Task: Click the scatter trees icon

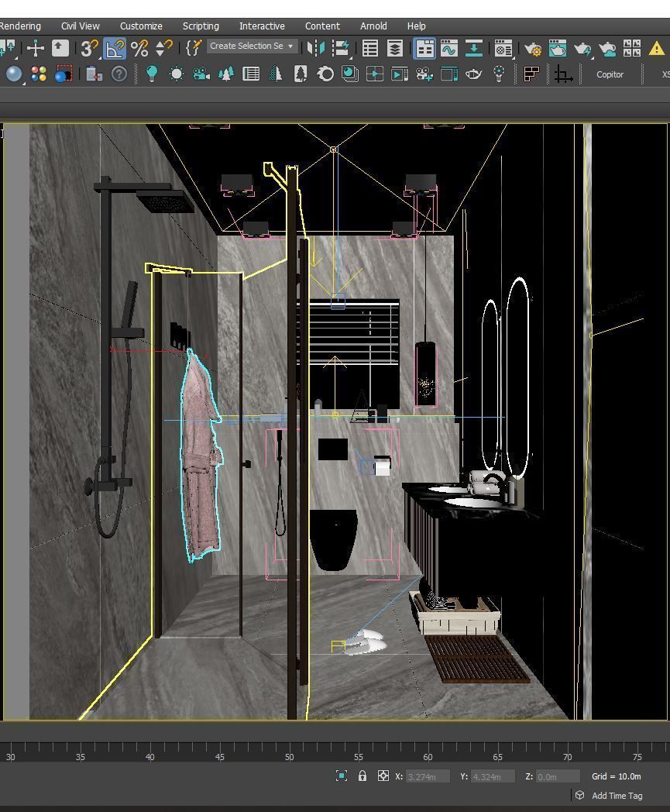Action: pyautogui.click(x=226, y=74)
